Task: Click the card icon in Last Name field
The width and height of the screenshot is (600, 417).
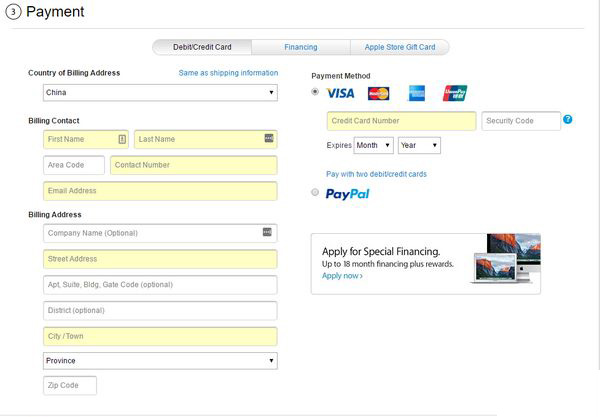Action: (269, 138)
